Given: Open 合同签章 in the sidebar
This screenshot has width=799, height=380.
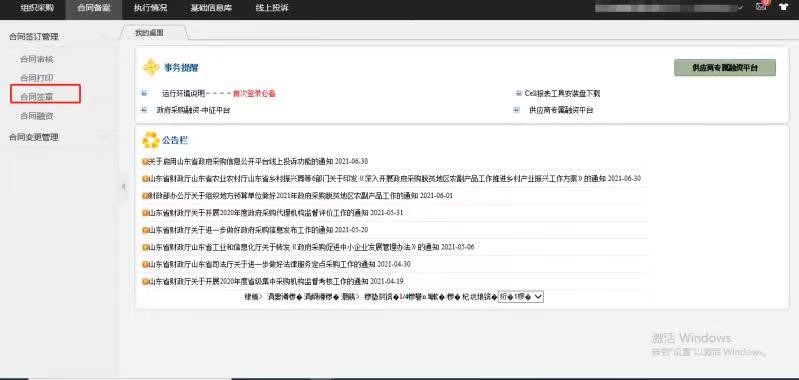Looking at the screenshot, I should [37, 97].
